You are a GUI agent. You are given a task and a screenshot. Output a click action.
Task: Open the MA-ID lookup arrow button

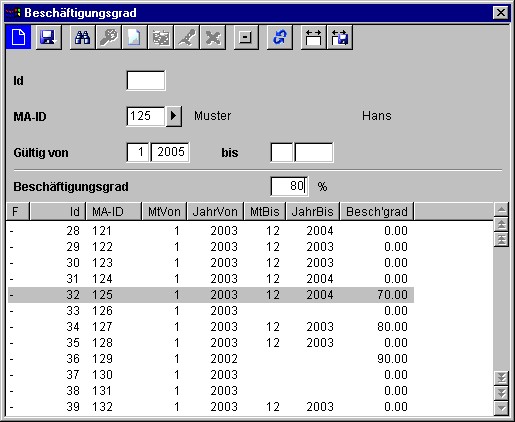coord(174,116)
